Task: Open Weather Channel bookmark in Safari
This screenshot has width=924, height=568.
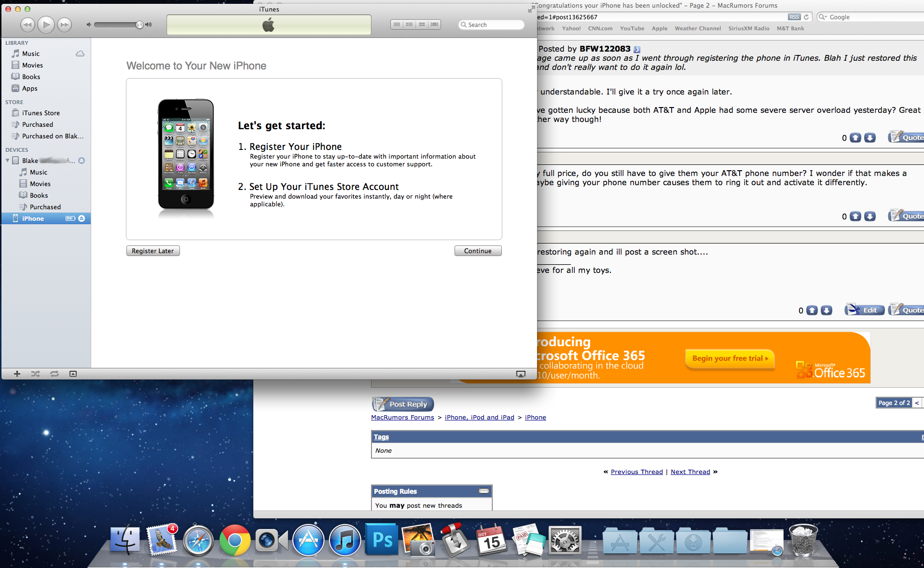Action: pyautogui.click(x=698, y=28)
